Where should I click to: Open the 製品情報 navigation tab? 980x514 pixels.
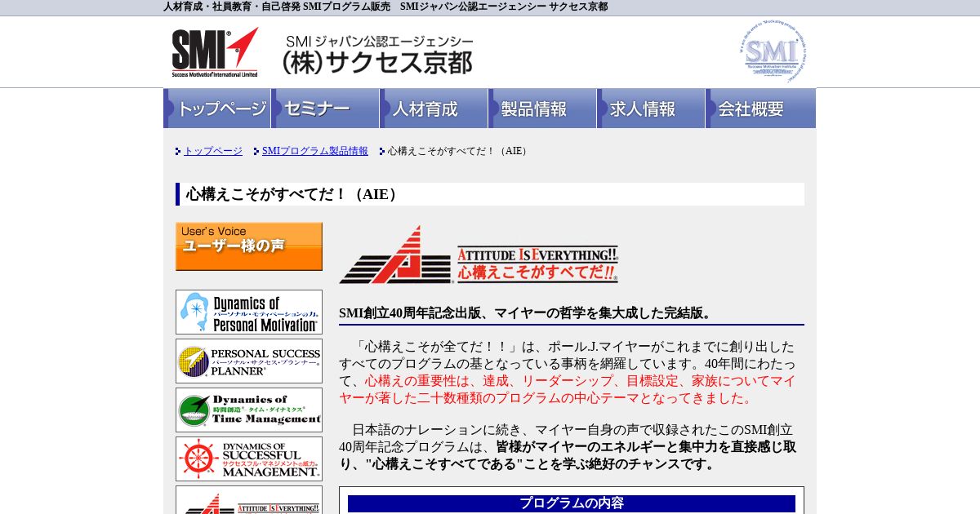(543, 109)
